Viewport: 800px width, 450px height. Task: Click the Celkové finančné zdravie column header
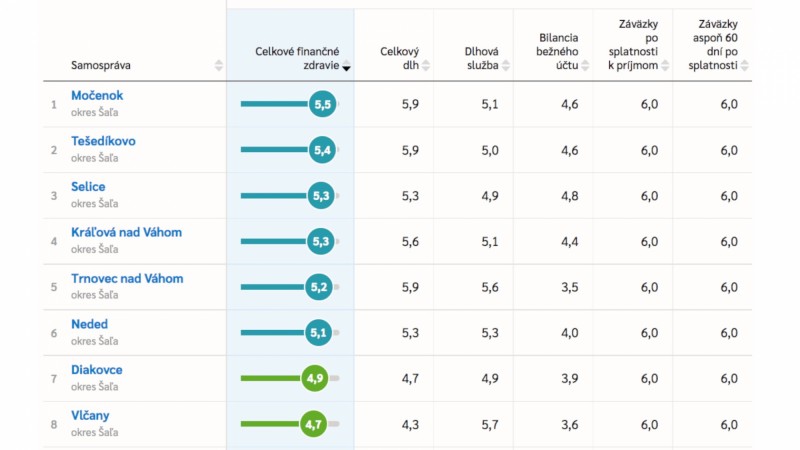[297, 58]
